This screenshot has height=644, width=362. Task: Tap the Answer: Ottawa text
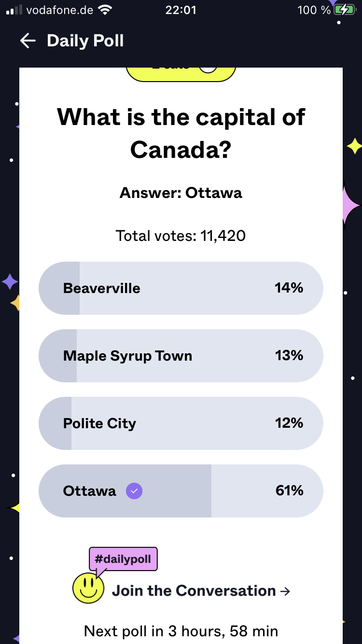[x=181, y=193]
